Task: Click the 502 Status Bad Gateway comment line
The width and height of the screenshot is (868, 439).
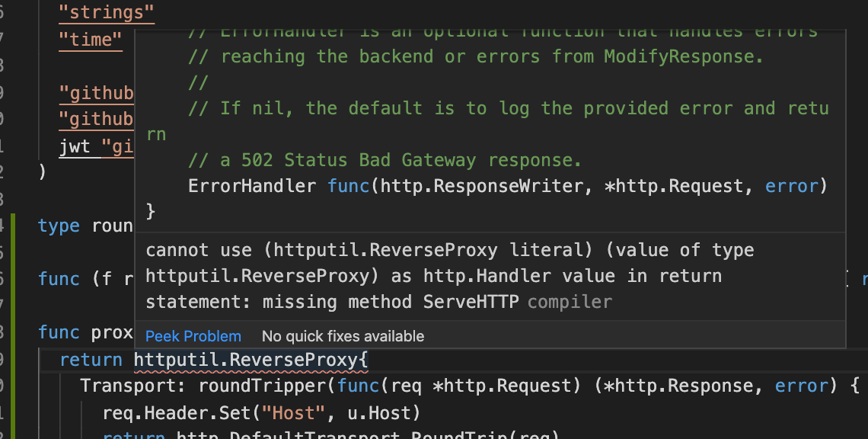Action: [381, 159]
